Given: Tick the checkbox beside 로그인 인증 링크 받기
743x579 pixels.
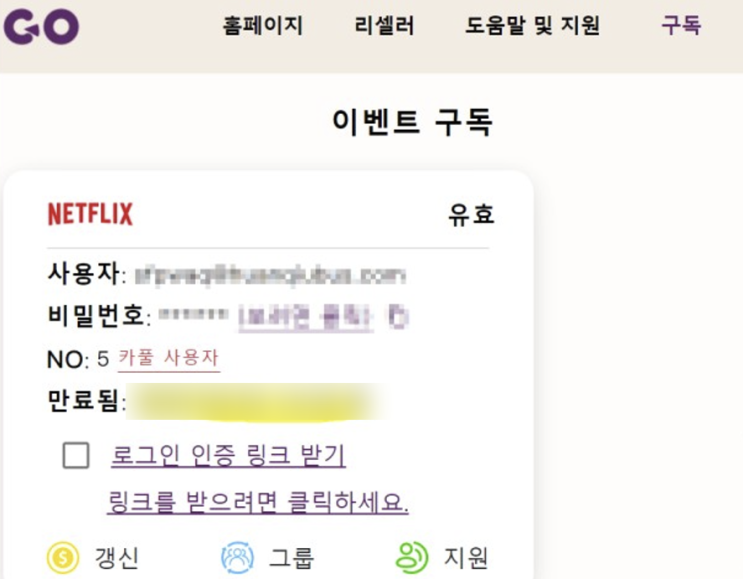Looking at the screenshot, I should click(x=76, y=455).
